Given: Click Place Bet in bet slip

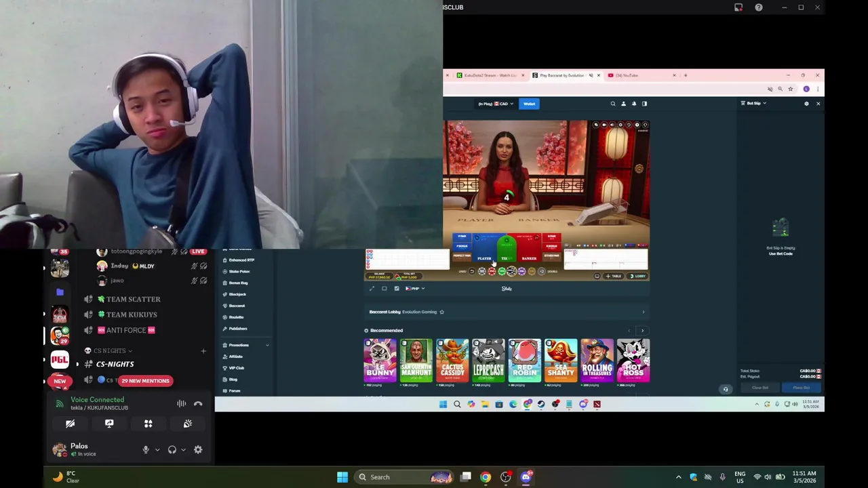Looking at the screenshot, I should tap(801, 388).
